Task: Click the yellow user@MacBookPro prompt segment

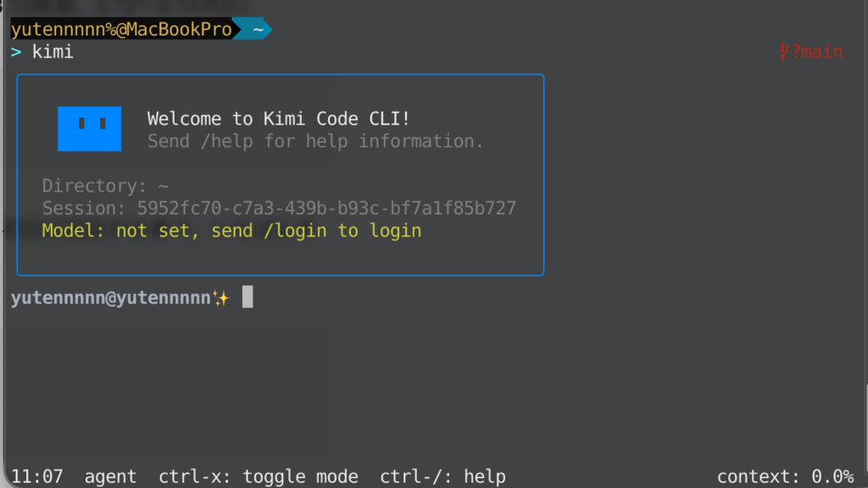Action: click(x=121, y=30)
